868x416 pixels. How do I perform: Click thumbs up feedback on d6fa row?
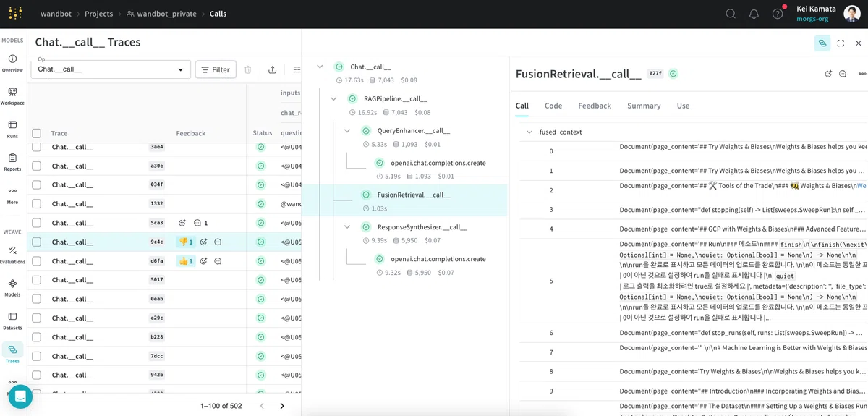coord(186,260)
